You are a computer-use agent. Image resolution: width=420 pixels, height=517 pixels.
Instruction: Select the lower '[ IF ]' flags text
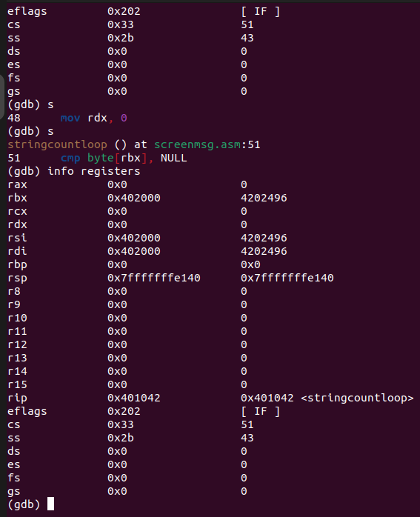tap(261, 411)
